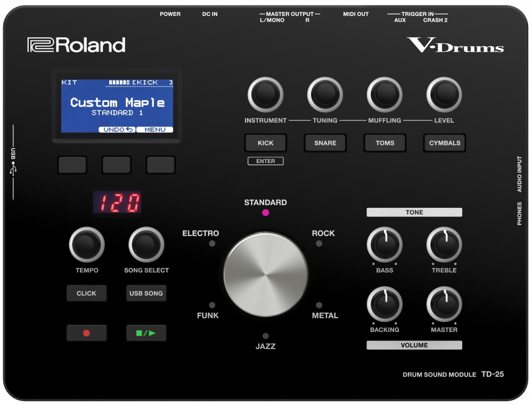Screen dimensions: 532x405
Task: Click the TREBLE tone knob
Action: click(x=444, y=245)
